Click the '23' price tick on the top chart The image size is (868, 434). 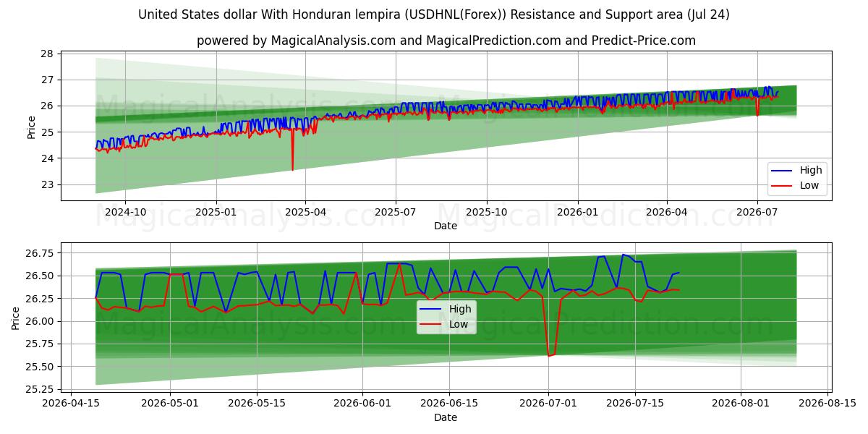point(47,184)
